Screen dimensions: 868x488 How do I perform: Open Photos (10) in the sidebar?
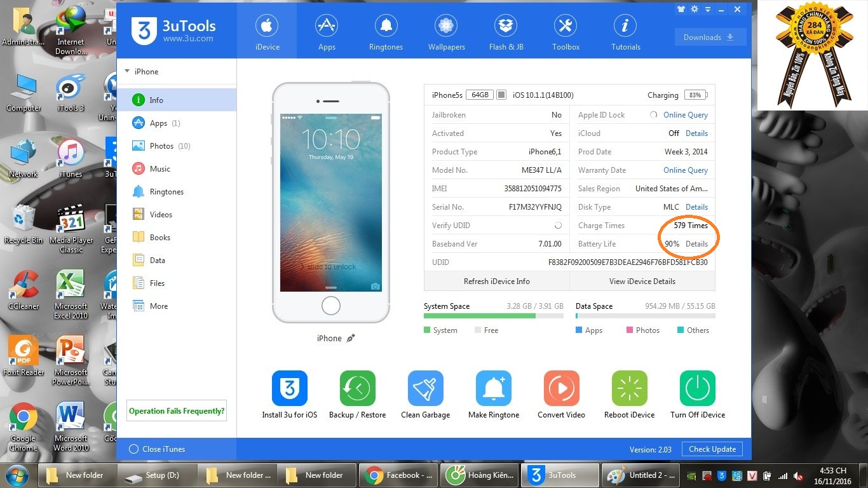point(177,146)
